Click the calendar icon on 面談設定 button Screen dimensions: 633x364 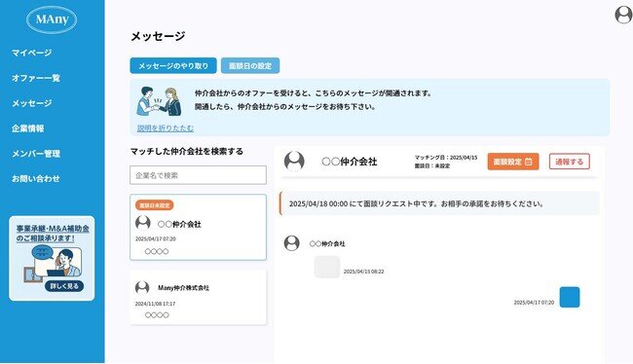point(528,162)
